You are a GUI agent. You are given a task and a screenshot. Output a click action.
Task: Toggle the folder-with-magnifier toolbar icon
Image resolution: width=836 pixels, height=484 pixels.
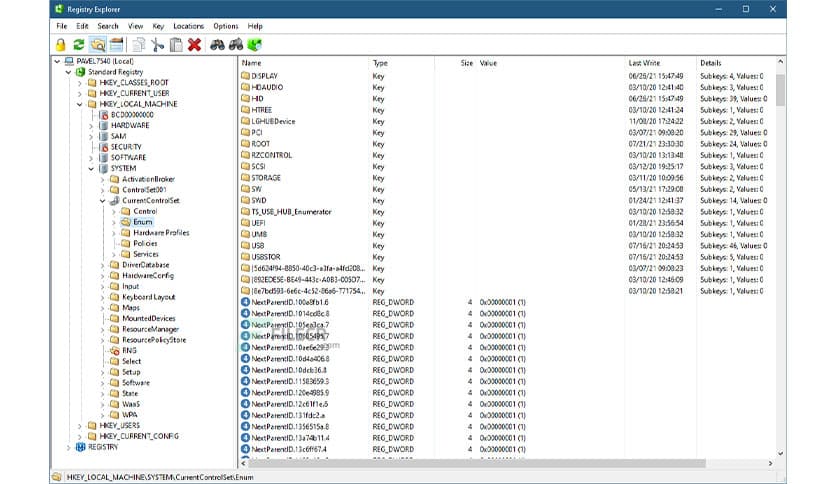(98, 45)
